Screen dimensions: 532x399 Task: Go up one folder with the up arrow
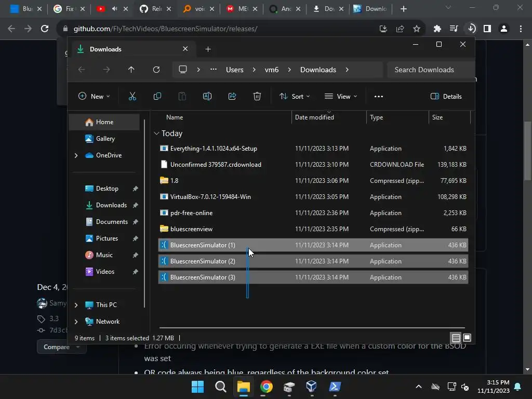(131, 70)
